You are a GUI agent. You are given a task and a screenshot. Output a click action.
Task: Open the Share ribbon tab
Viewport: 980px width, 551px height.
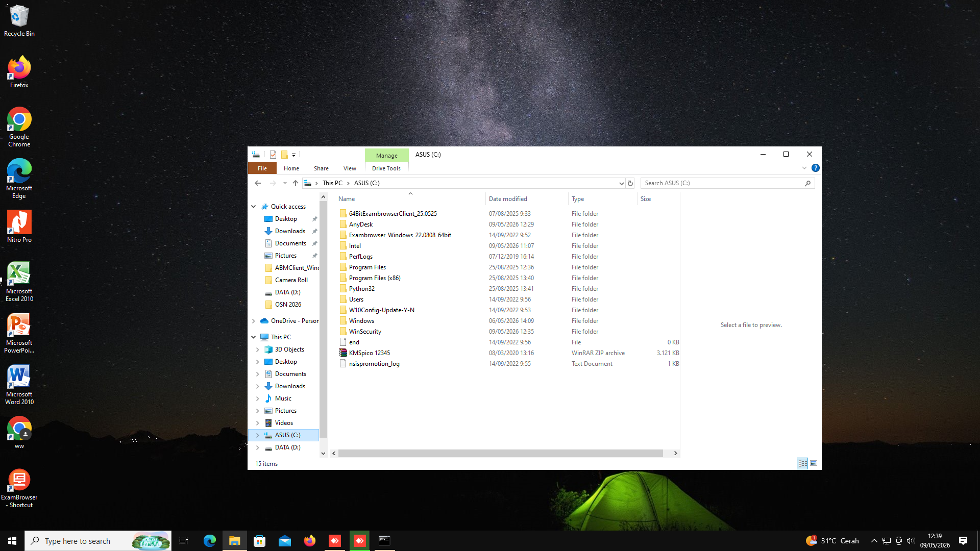321,168
